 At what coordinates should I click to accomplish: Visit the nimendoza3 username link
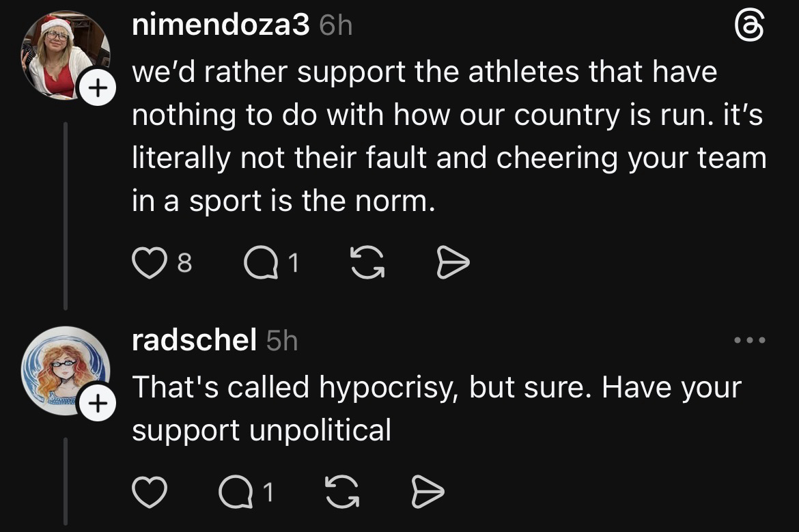tap(221, 26)
